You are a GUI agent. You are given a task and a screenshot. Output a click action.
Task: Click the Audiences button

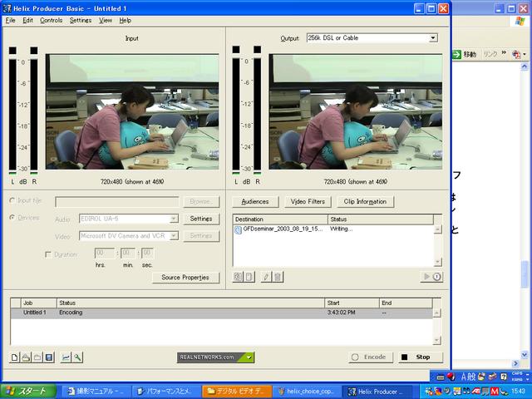(255, 201)
